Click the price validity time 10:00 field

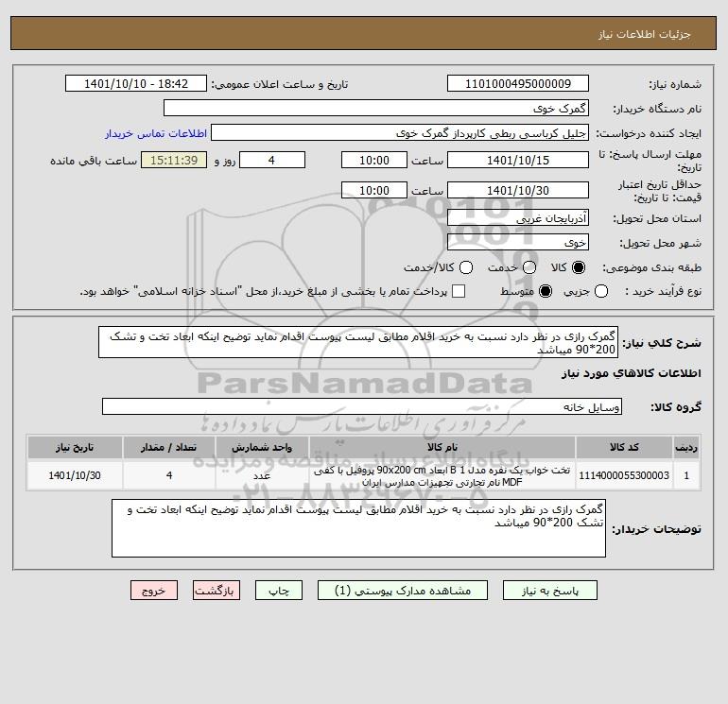(374, 190)
